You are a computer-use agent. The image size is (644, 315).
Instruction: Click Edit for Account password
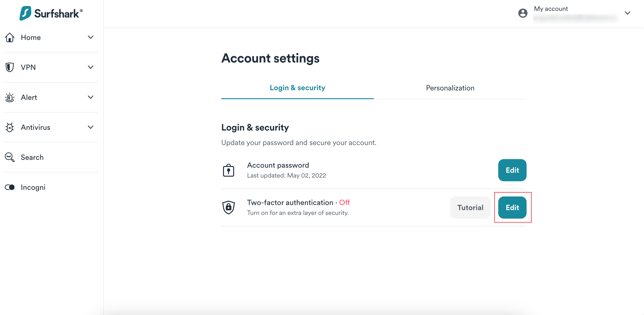(x=512, y=170)
